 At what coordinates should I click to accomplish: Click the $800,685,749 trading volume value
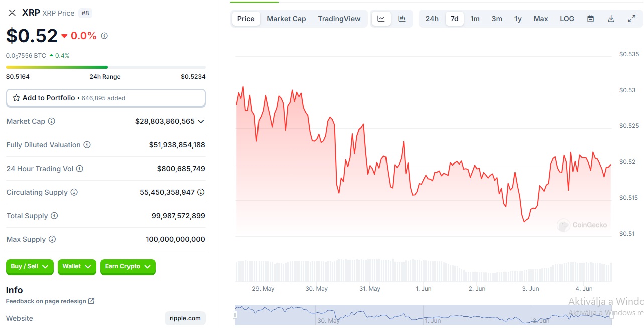click(x=181, y=169)
